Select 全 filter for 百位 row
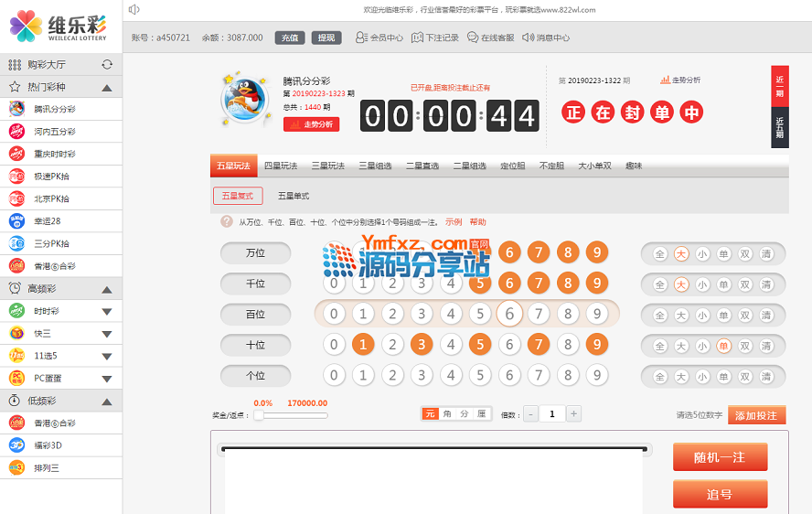812x514 pixels. tap(660, 315)
